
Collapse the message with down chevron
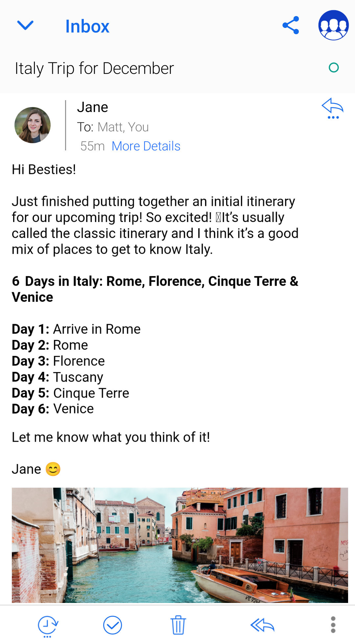[x=25, y=25]
